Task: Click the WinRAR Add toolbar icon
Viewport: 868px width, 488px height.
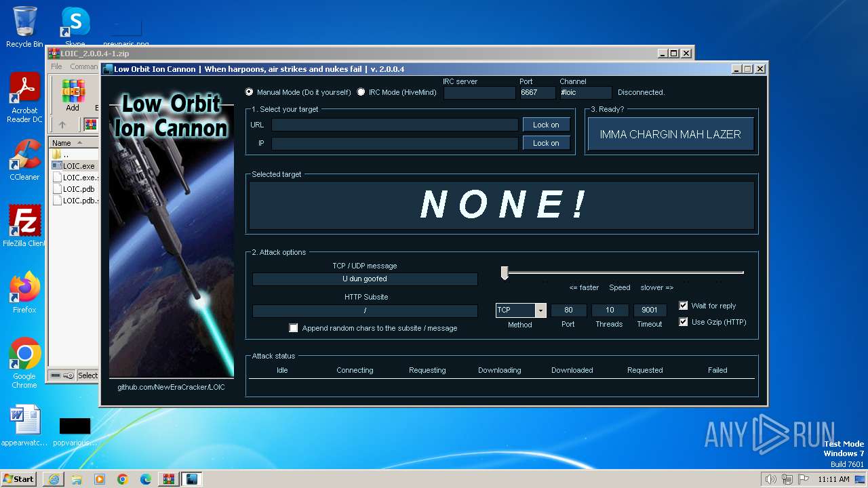Action: coord(73,95)
